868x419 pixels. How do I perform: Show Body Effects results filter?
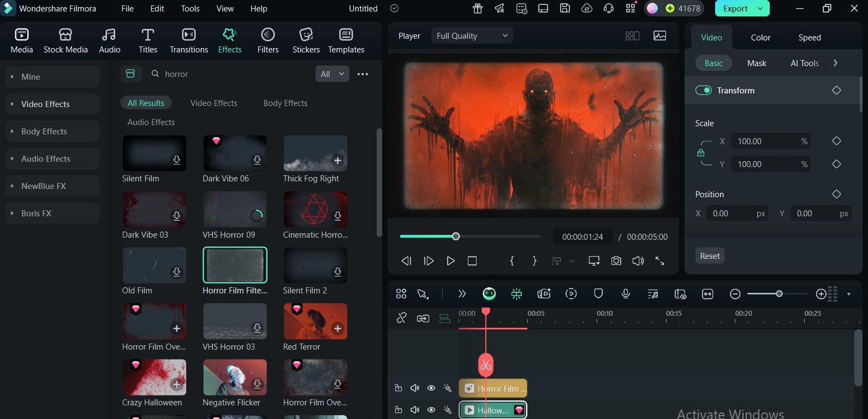point(286,103)
